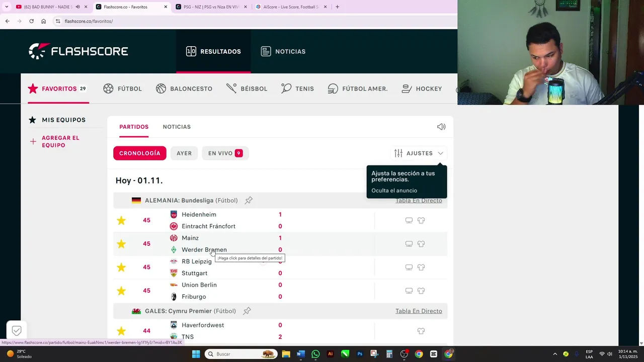Switch to the Fútbol Amer. tab
This screenshot has height=362, width=644.
358,88
